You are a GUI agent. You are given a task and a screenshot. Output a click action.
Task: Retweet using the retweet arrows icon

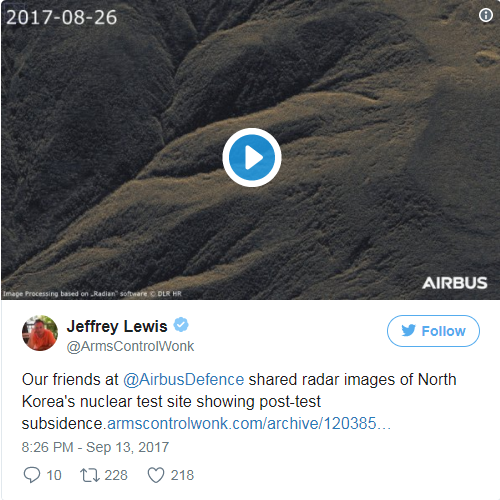point(90,475)
